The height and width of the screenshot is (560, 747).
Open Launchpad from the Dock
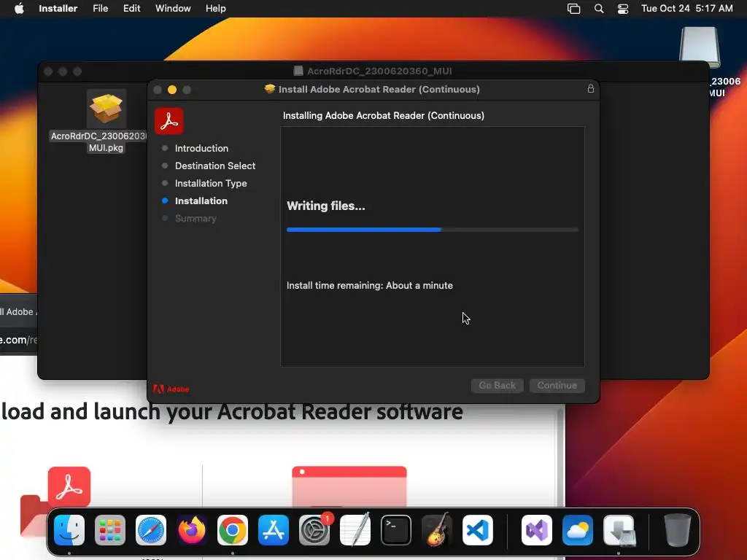coord(110,530)
